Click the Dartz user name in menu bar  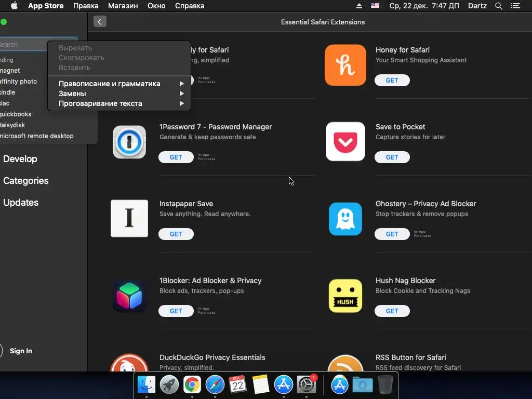(477, 6)
